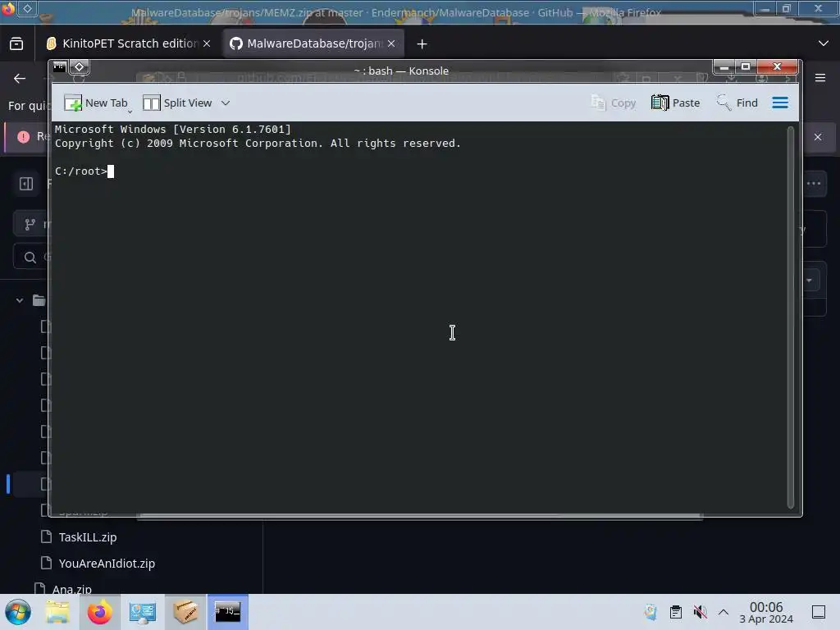Open system settings taskbar icon
This screenshot has height=630, width=840.
[143, 612]
